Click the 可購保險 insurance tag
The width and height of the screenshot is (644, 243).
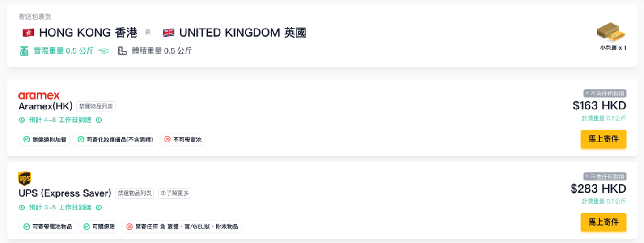99,226
